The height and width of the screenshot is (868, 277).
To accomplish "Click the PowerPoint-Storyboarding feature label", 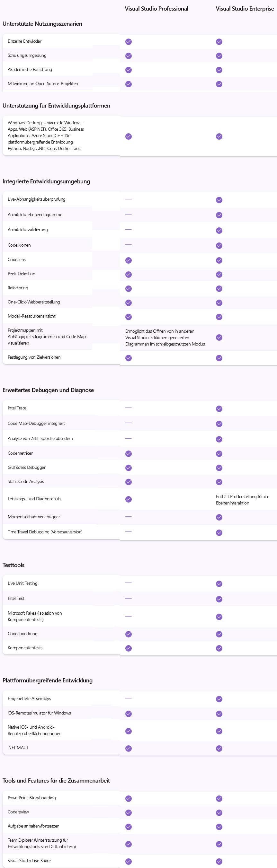I will pyautogui.click(x=32, y=798).
